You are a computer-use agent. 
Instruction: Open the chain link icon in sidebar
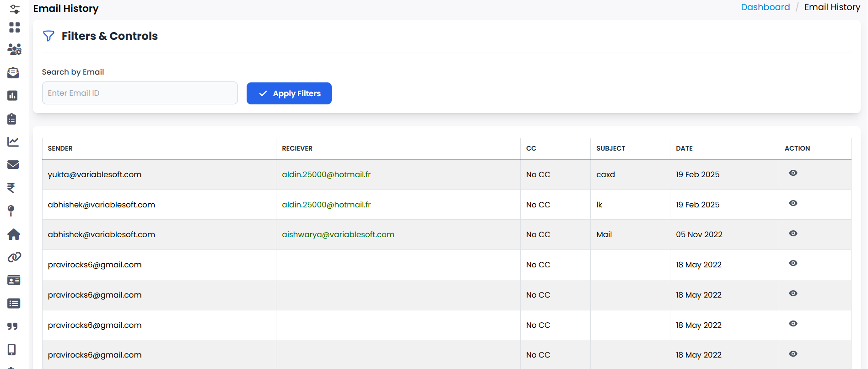15,257
